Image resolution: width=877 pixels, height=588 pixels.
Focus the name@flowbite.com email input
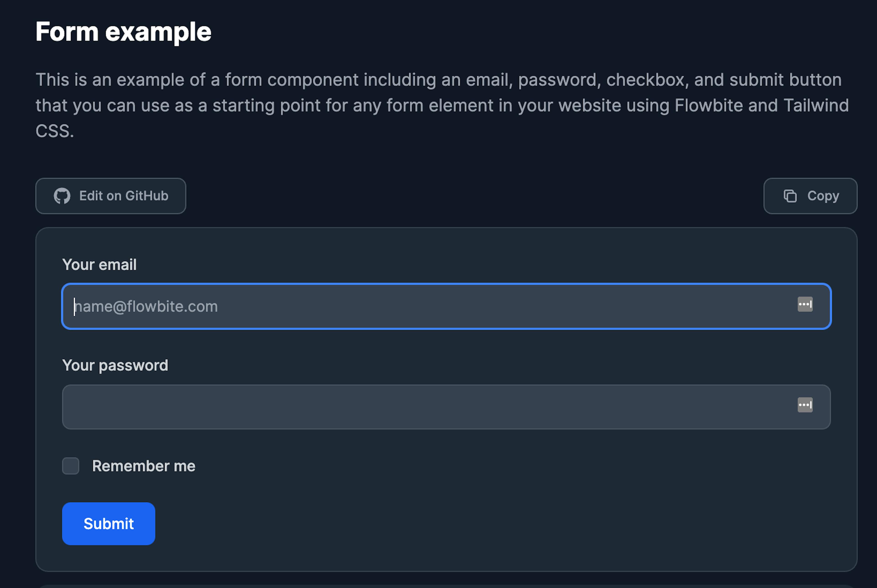pyautogui.click(x=412, y=306)
